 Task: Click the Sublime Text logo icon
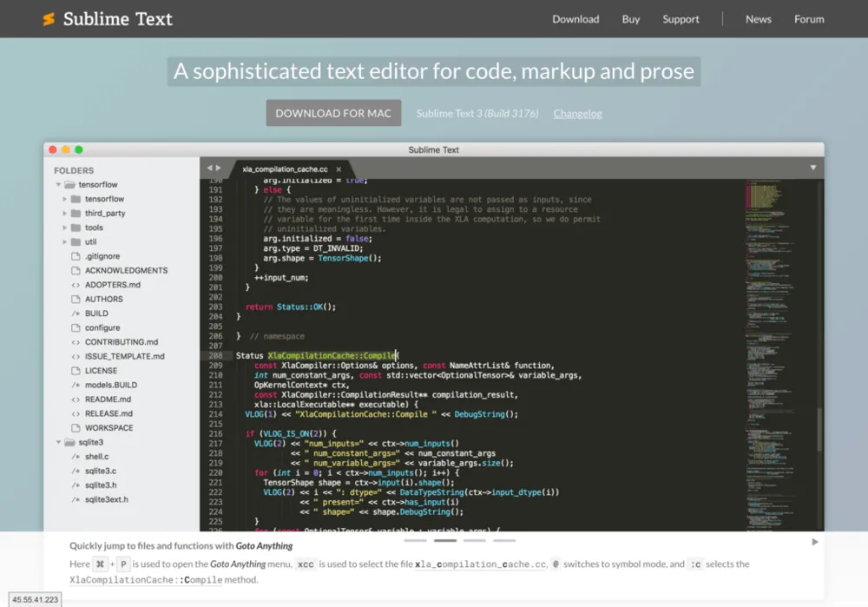49,19
